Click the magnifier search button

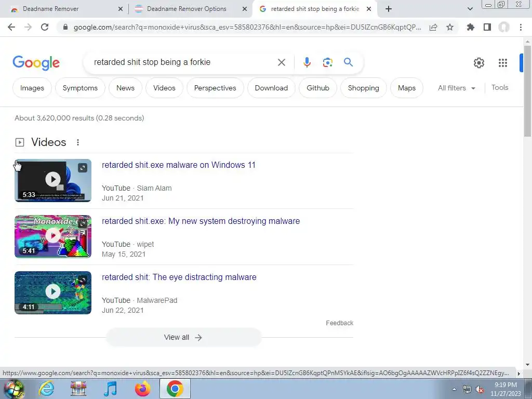[348, 62]
